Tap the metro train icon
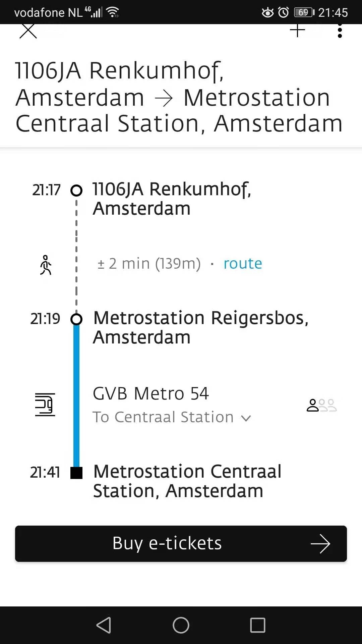 point(45,405)
